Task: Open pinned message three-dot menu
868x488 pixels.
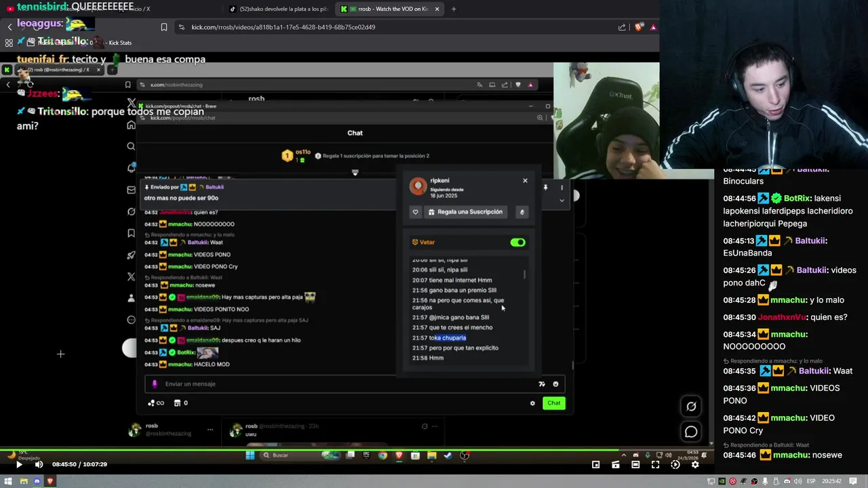Action: point(561,187)
